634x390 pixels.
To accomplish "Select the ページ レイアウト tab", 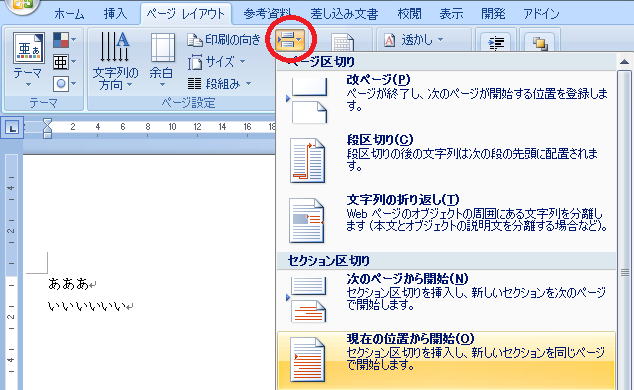I will coord(186,14).
